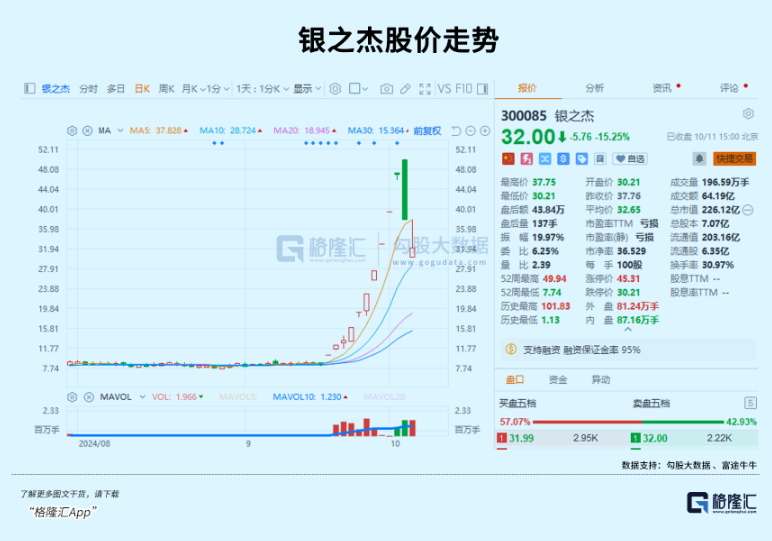Switch to the 资金 capital flow tab

click(558, 380)
